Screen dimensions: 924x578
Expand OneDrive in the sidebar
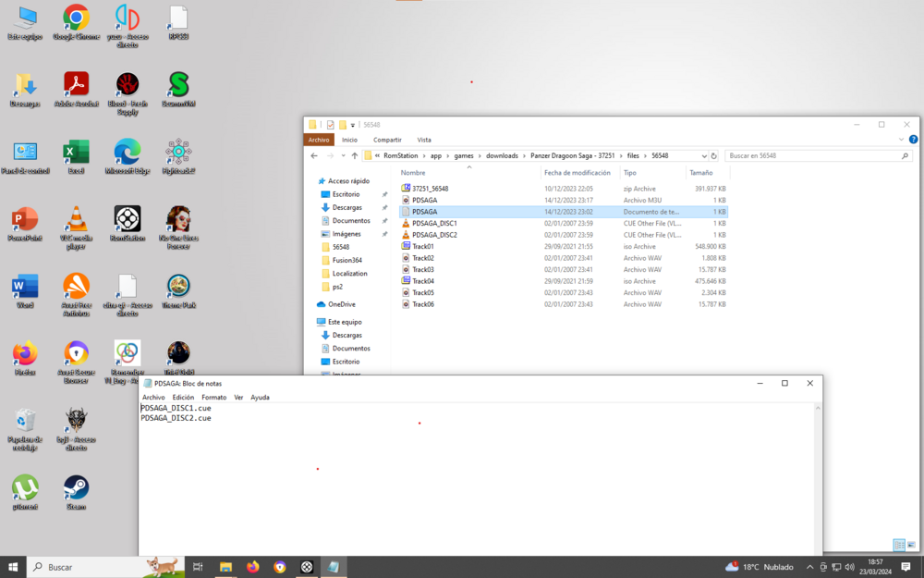pos(313,303)
